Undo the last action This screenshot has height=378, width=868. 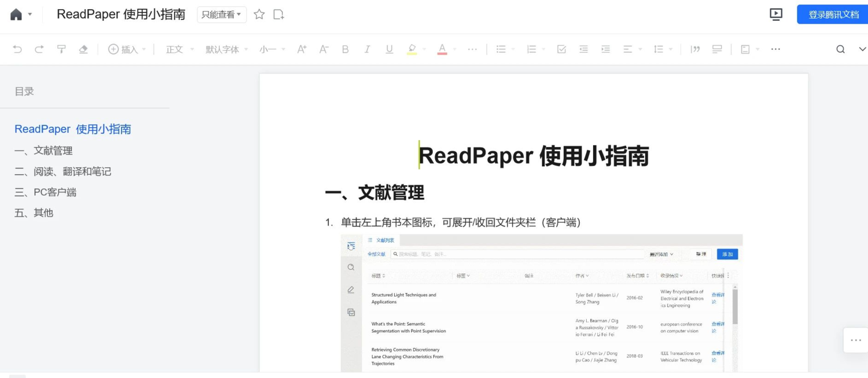(x=17, y=49)
